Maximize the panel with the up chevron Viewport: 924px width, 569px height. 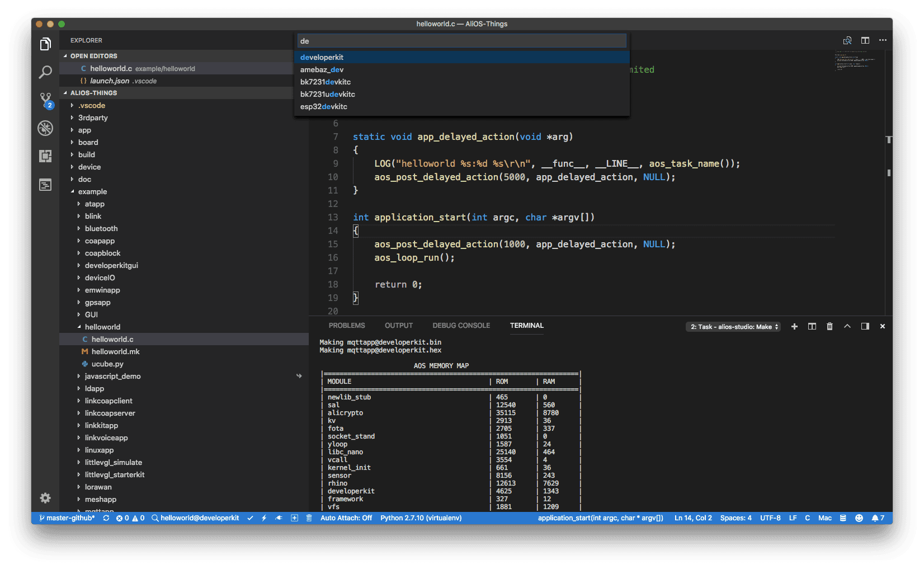click(x=847, y=326)
